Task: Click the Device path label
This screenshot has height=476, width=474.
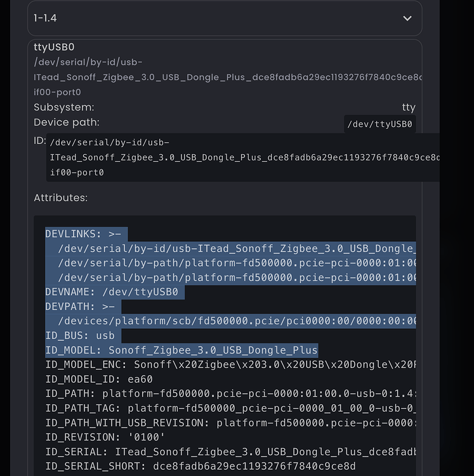Action: 67,122
